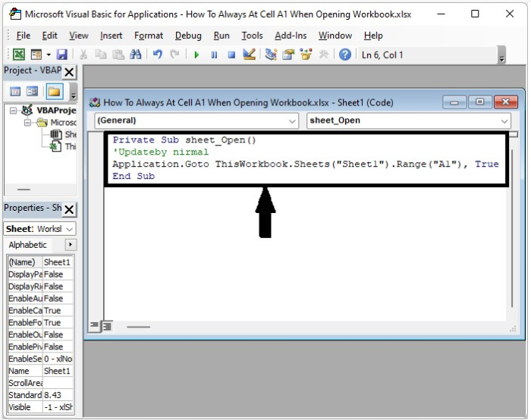Open the Project Explorer icon
Viewport: 531px width, 420px height.
click(271, 55)
